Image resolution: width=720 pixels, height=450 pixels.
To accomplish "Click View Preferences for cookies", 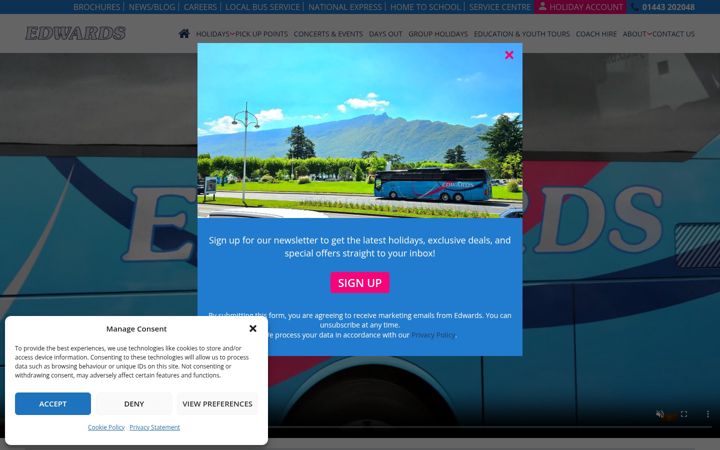I will [x=217, y=404].
